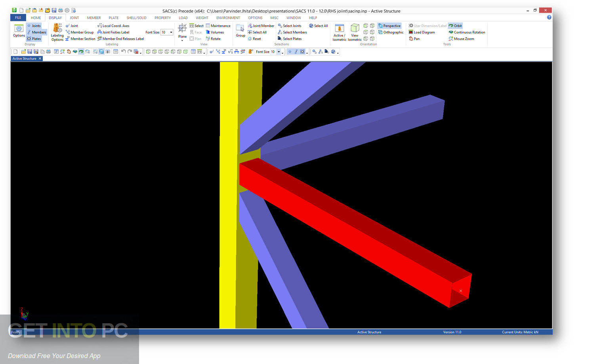The width and height of the screenshot is (601, 364).
Task: Toggle Plates display on
Action: [35, 38]
